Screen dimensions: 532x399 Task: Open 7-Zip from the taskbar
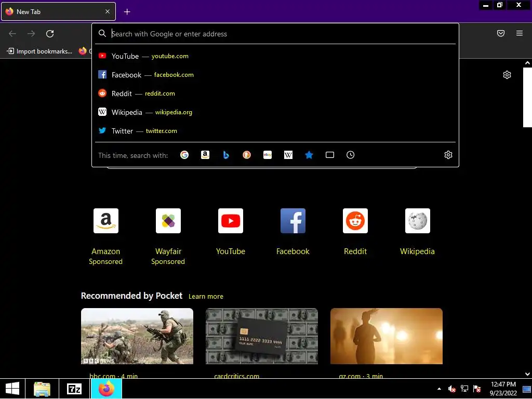(x=75, y=389)
